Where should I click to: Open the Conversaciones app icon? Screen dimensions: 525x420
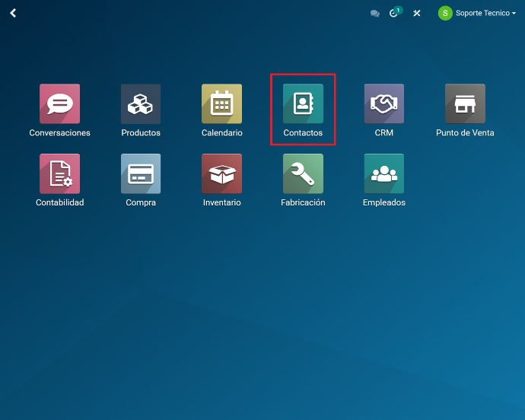pyautogui.click(x=59, y=104)
